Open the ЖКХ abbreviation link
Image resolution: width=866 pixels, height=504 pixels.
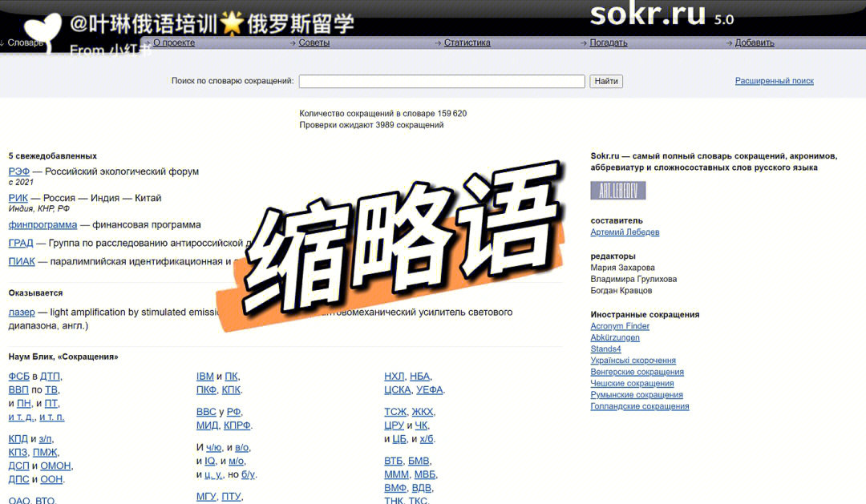423,412
